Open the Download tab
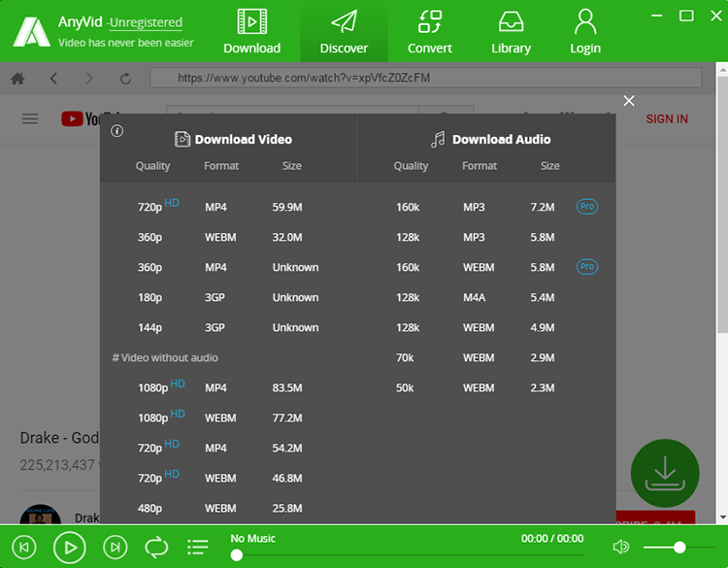The height and width of the screenshot is (568, 728). pyautogui.click(x=252, y=31)
